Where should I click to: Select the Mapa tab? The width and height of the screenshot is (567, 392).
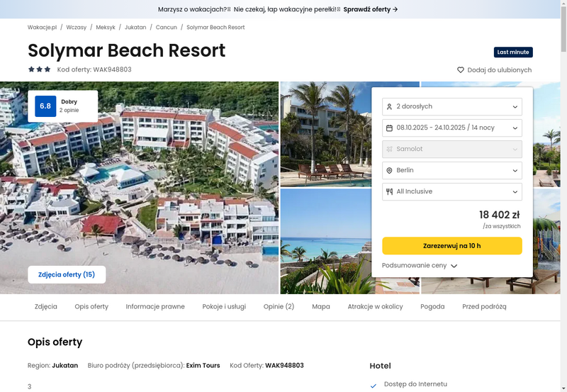[321, 306]
